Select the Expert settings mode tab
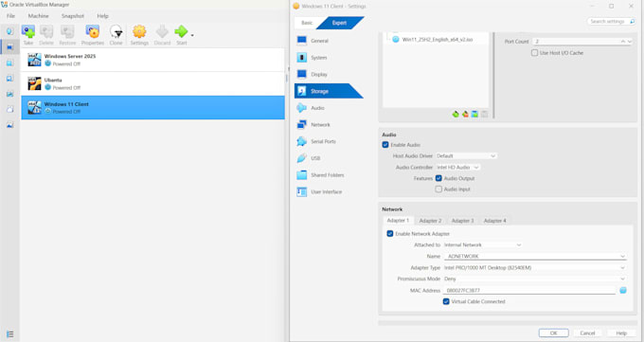The image size is (644, 342). [340, 23]
